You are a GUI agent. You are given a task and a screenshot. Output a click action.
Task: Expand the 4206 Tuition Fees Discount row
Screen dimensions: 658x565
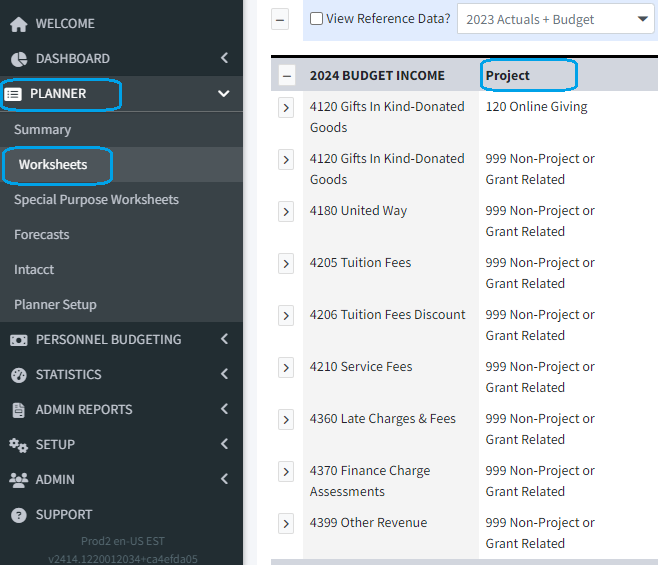(286, 316)
